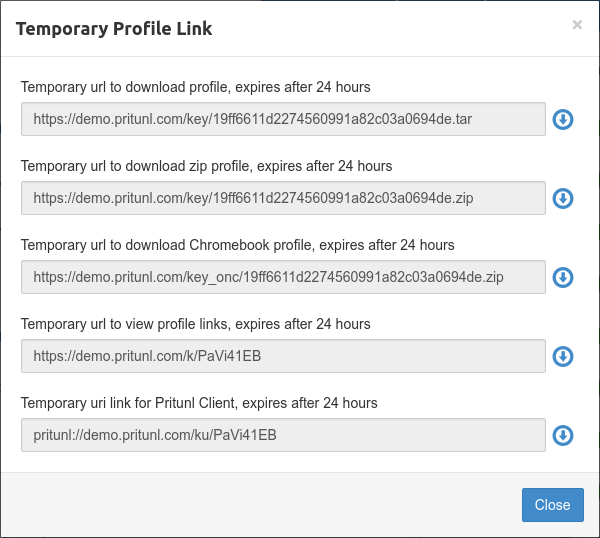Image resolution: width=600 pixels, height=538 pixels.
Task: Click download icon beside zip profile URL
Action: 563,199
